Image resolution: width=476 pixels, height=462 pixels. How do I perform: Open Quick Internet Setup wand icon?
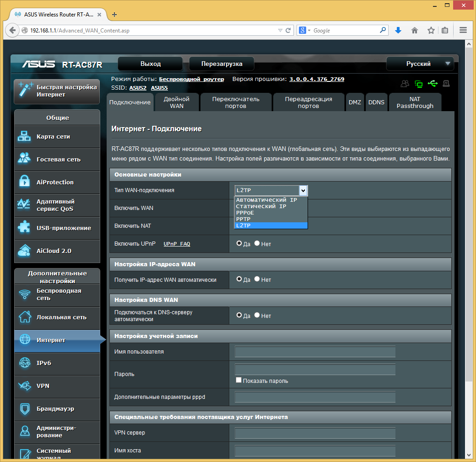25,89
